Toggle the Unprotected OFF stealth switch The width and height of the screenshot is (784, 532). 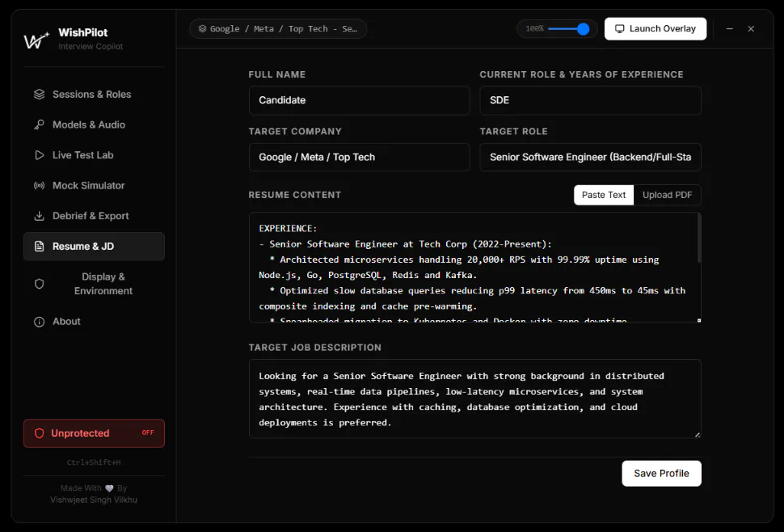point(94,433)
